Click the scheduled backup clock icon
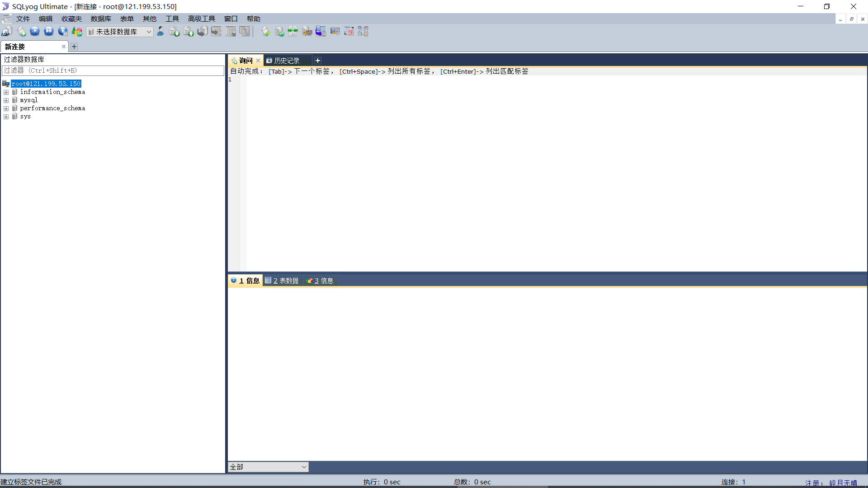Screen dimensions: 868x488 tap(321, 31)
